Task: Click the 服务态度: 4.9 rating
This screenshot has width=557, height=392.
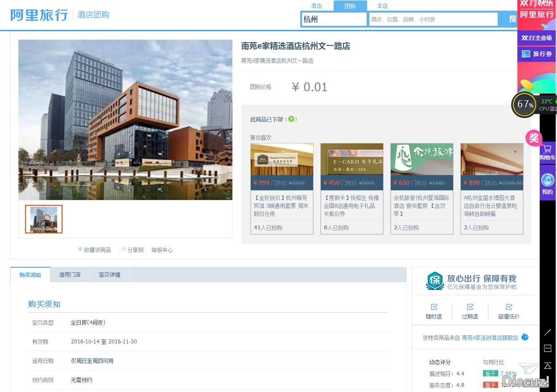Action: point(447,385)
